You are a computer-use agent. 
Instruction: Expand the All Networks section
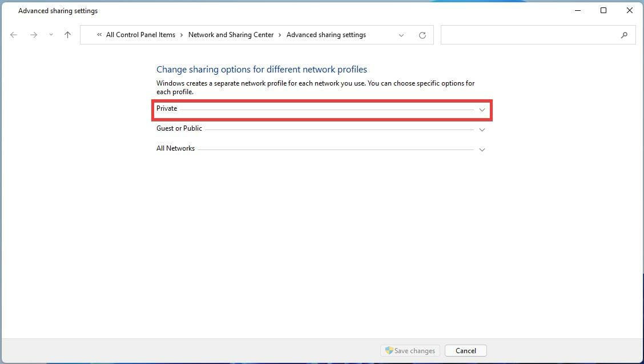point(482,149)
